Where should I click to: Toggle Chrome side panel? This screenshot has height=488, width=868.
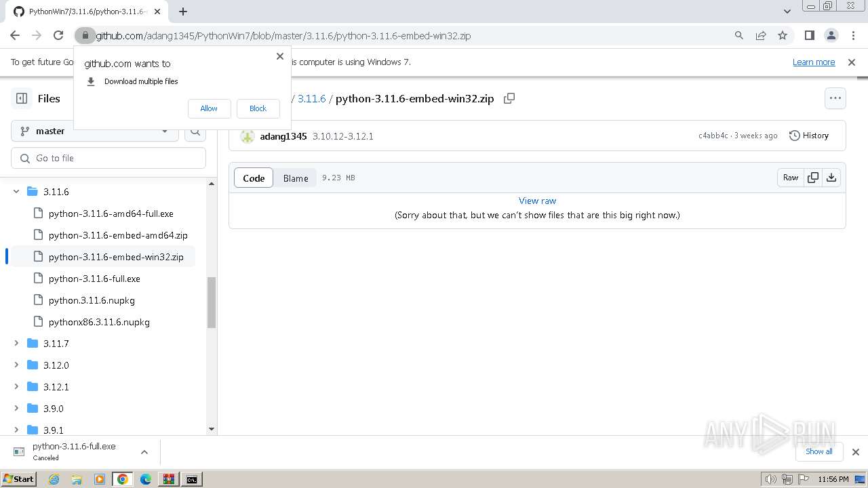(x=810, y=35)
